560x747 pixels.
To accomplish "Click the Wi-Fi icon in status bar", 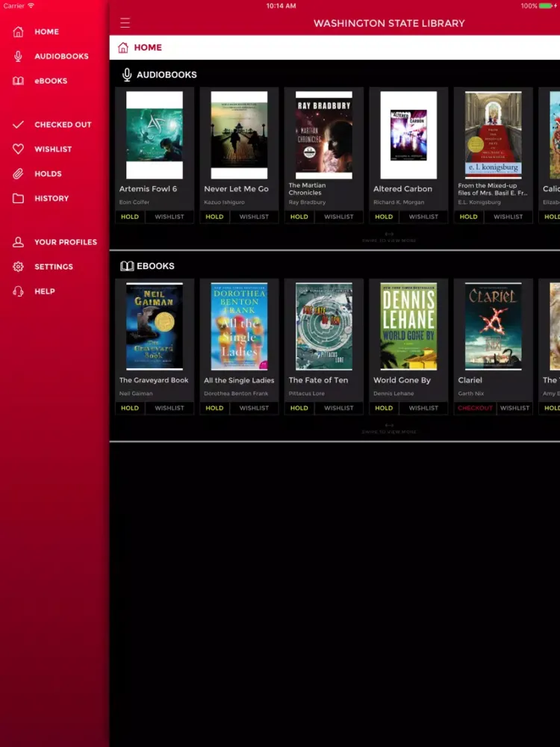I will (31, 6).
